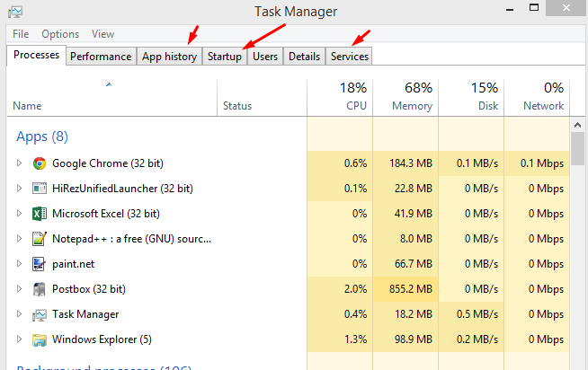Expand the Notepad++ process row
Screen dimensions: 588x370
(19, 239)
